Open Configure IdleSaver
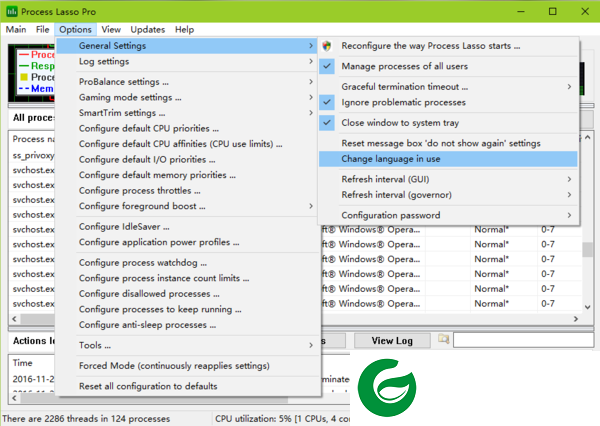This screenshot has height=426, width=600. pos(188,227)
